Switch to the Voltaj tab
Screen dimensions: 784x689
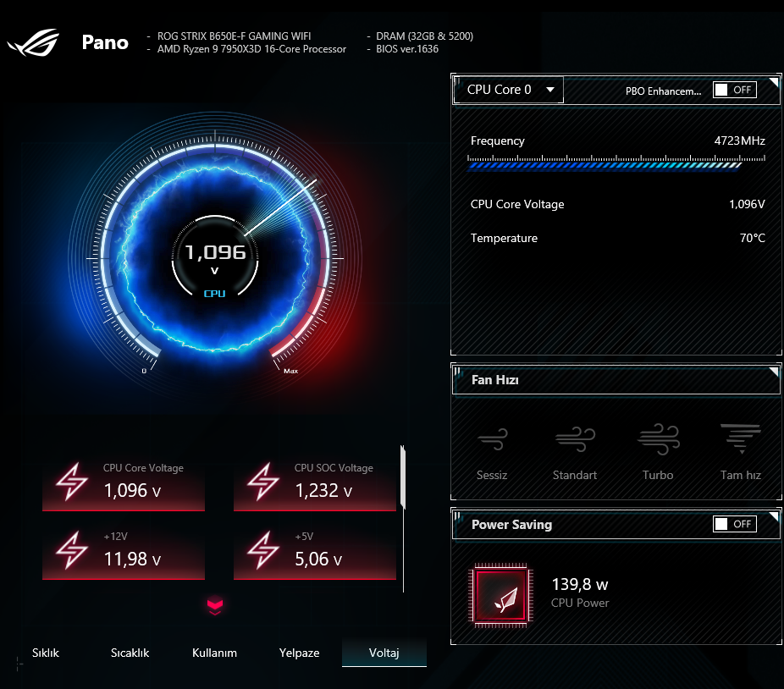pyautogui.click(x=384, y=653)
